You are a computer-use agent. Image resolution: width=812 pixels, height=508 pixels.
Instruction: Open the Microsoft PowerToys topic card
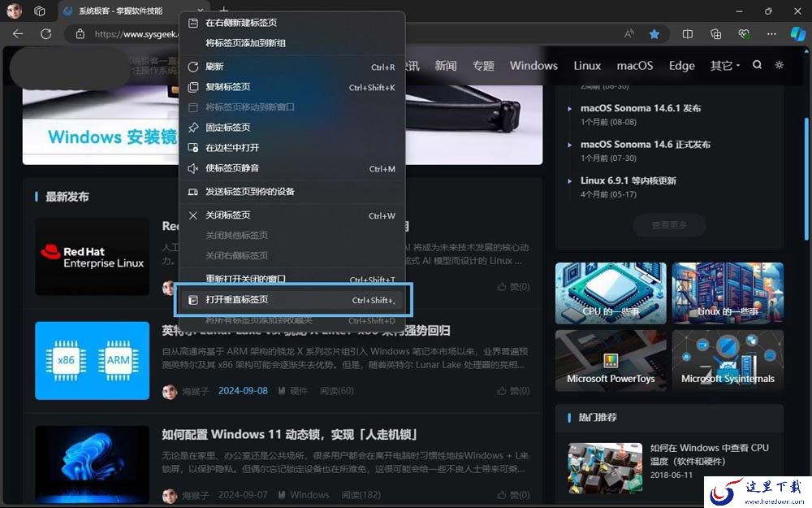click(x=611, y=360)
